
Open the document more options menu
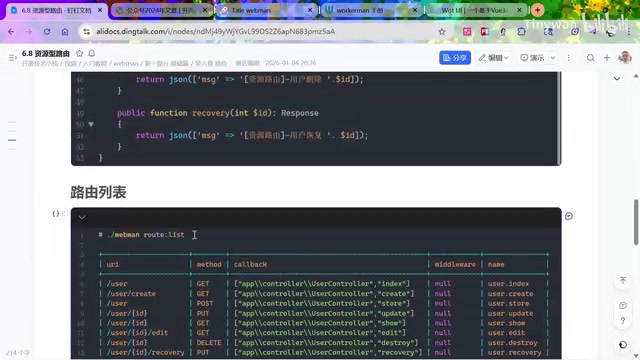tap(569, 58)
